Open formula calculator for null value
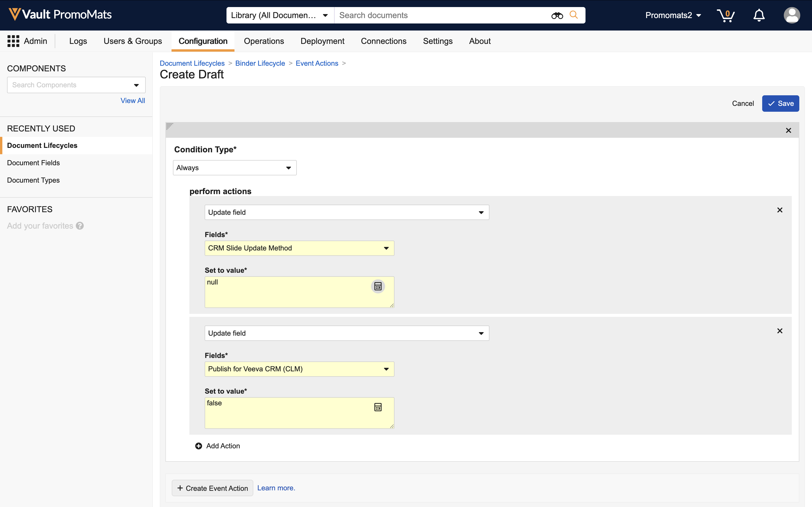This screenshot has height=507, width=812. [378, 286]
